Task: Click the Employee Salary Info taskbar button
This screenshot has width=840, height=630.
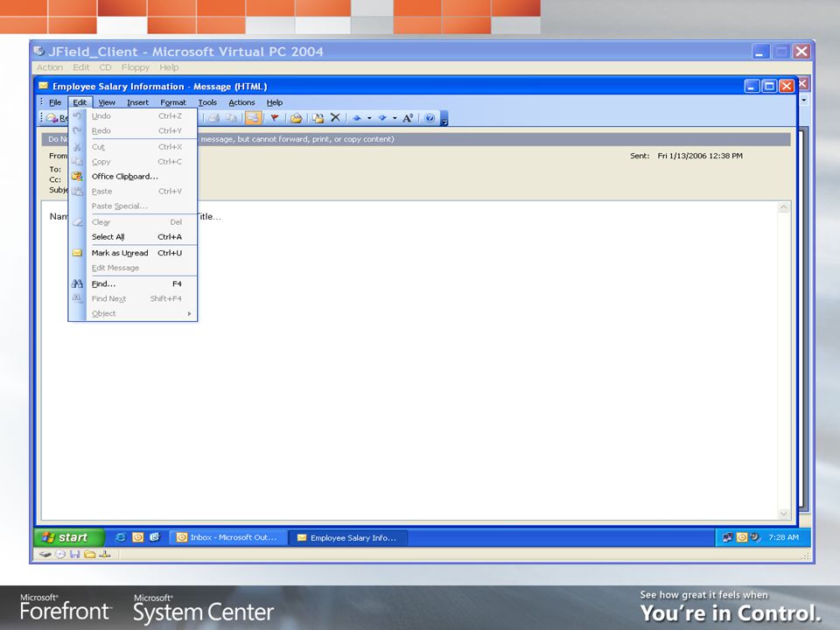Action: point(347,537)
